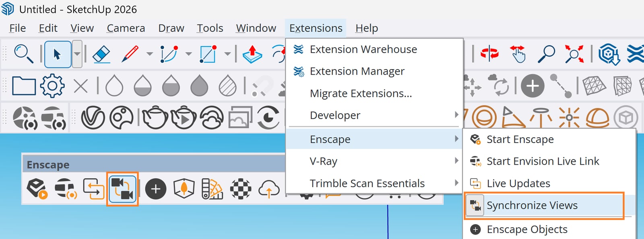Select the half-filled droplet icon
This screenshot has height=239, width=644.
pos(142,86)
